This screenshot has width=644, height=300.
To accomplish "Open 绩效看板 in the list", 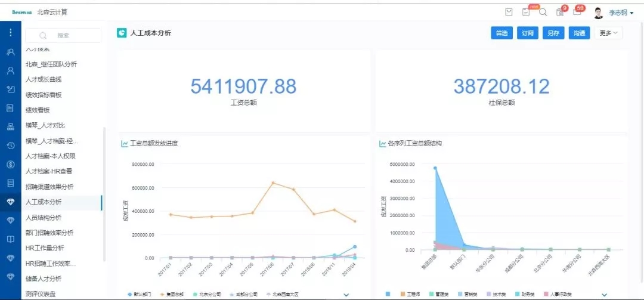I will point(38,110).
